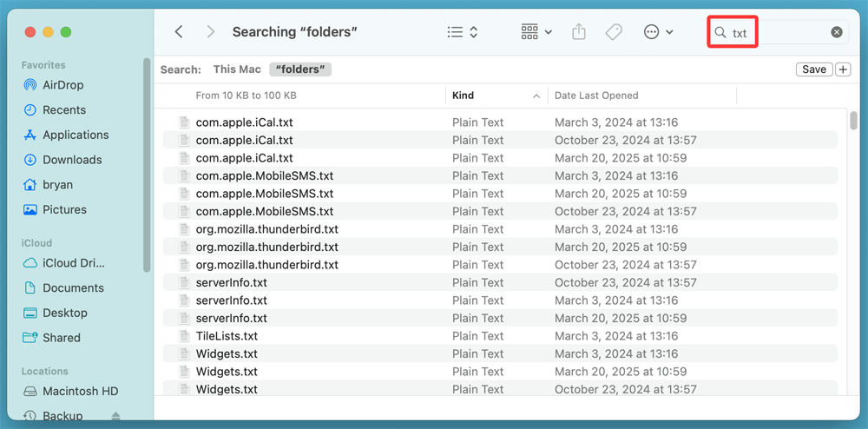
Task: Eject the Backup volume
Action: [x=115, y=415]
